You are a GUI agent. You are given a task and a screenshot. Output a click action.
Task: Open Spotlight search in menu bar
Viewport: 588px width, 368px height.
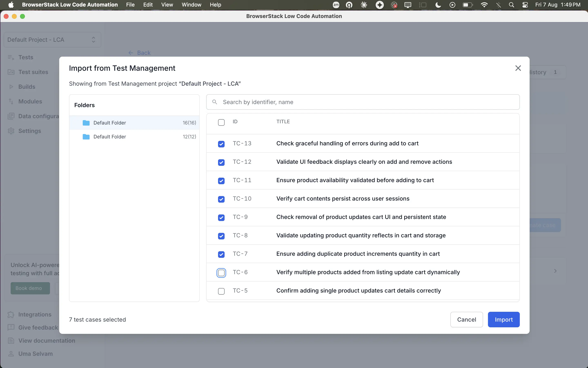[511, 5]
